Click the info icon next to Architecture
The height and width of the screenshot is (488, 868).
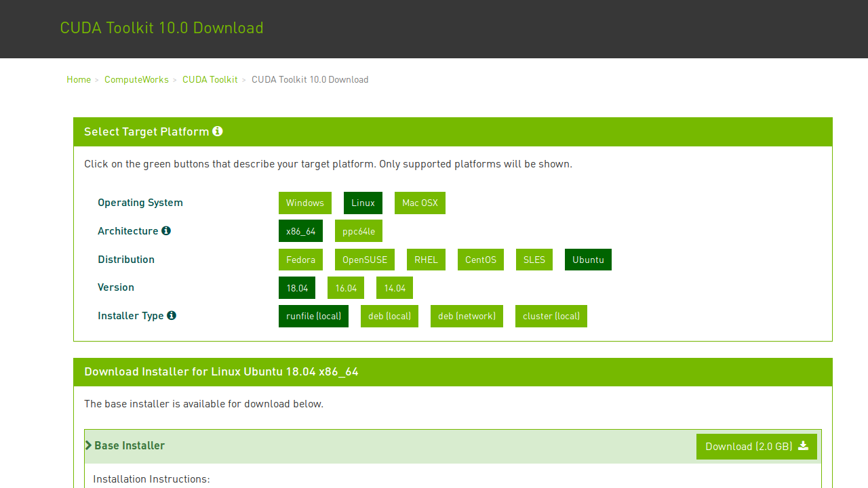pyautogui.click(x=166, y=230)
